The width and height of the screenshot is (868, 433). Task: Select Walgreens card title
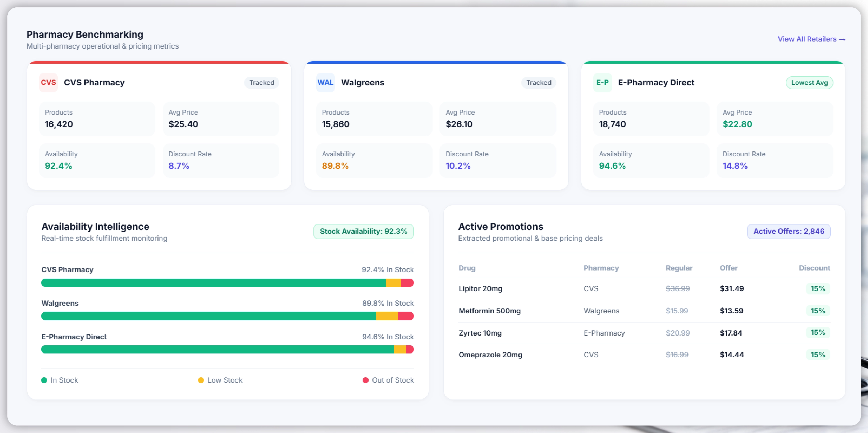(363, 83)
